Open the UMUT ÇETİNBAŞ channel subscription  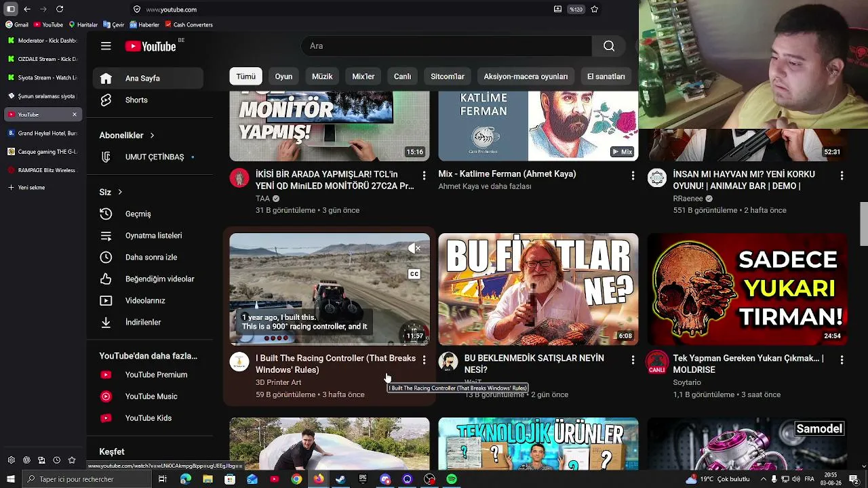(x=148, y=157)
